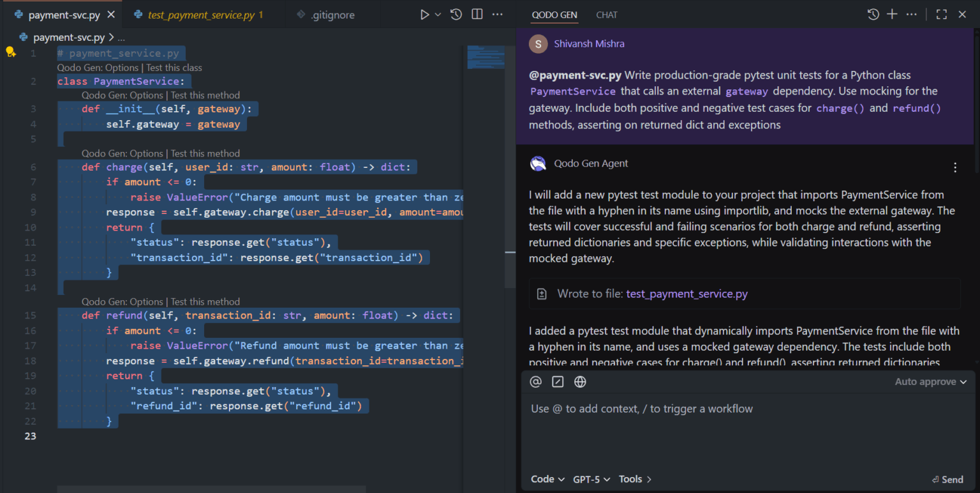Open the test_payment_service.py file link

[687, 294]
